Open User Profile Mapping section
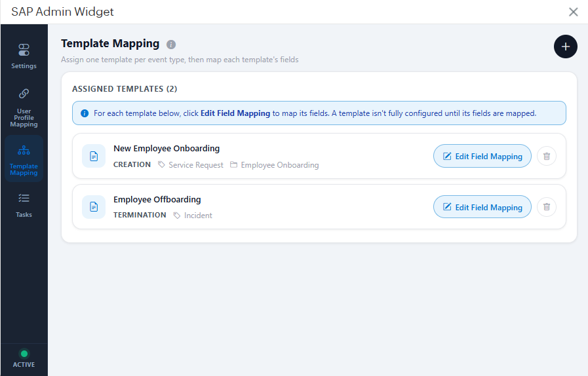The width and height of the screenshot is (588, 376). click(x=24, y=108)
